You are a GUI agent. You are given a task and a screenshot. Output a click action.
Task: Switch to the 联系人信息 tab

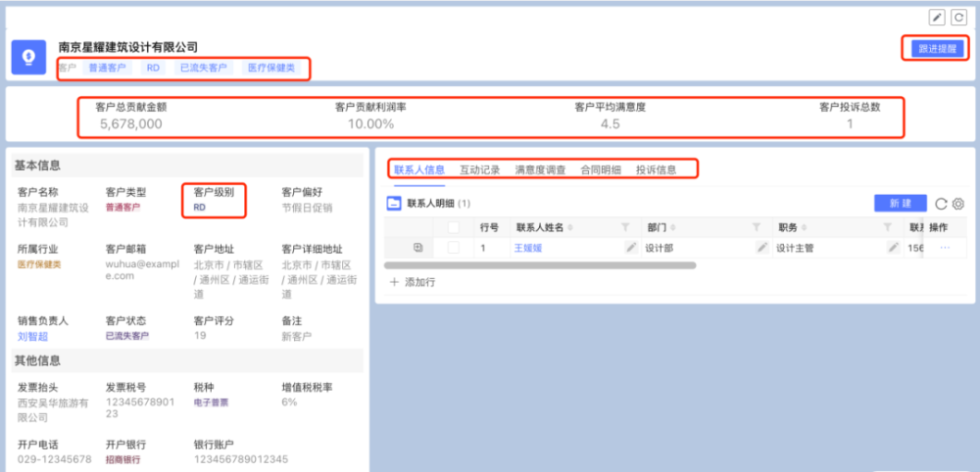[x=419, y=169]
